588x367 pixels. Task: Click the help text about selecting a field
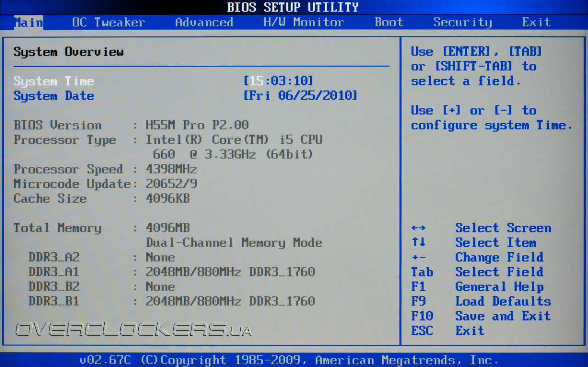click(476, 67)
